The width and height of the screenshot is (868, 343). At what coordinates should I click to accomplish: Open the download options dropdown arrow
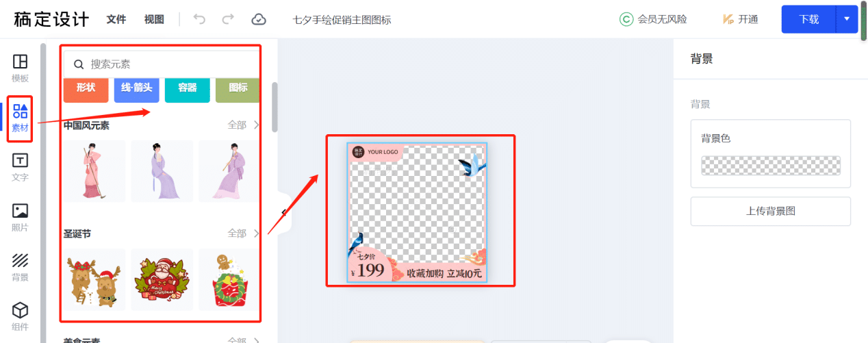coord(847,19)
